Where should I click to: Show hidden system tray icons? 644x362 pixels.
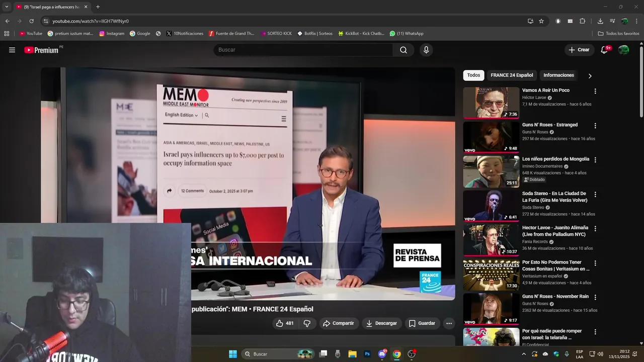[x=523, y=354]
